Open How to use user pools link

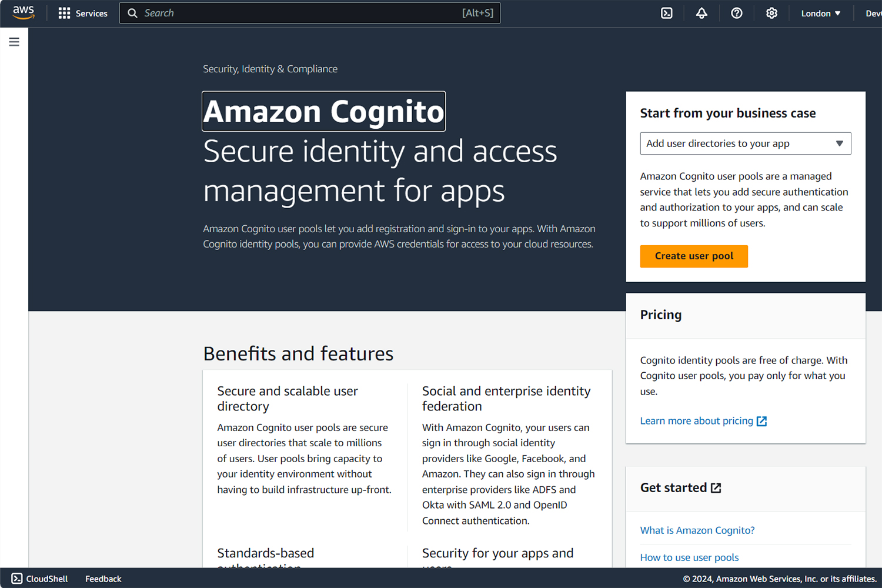coord(689,557)
